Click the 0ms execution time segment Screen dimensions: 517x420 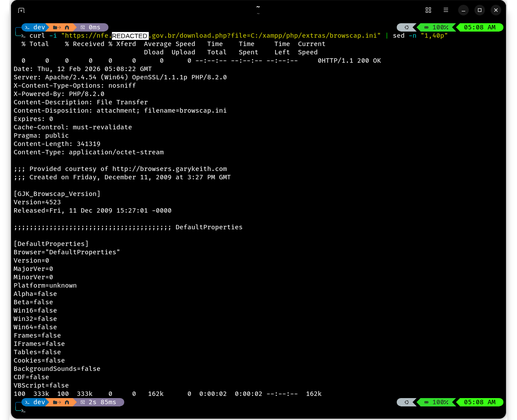tap(90, 27)
